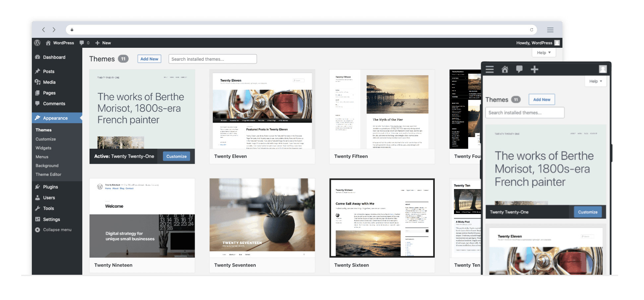Expand the Help dropdown in mobile view
The height and width of the screenshot is (300, 644).
point(596,81)
